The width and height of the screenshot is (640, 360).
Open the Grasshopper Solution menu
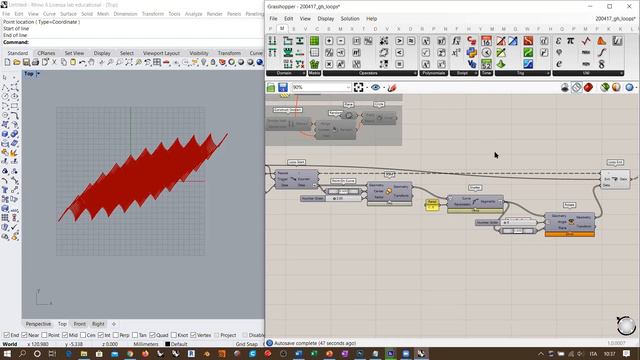click(x=350, y=19)
